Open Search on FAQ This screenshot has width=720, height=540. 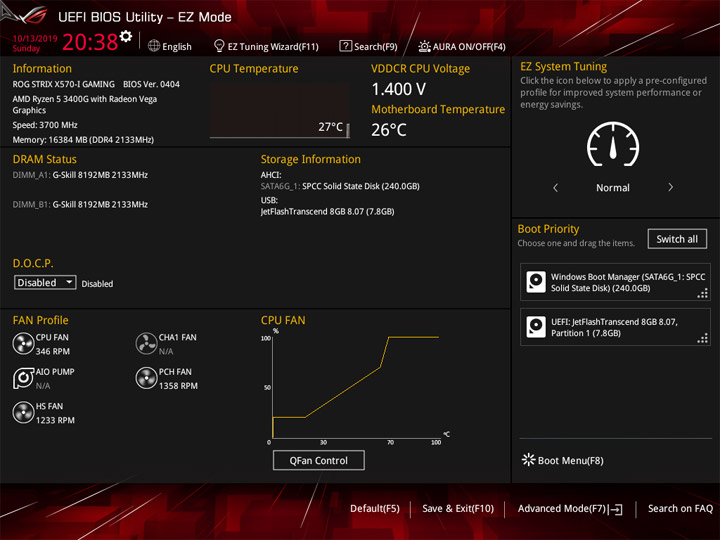point(680,509)
